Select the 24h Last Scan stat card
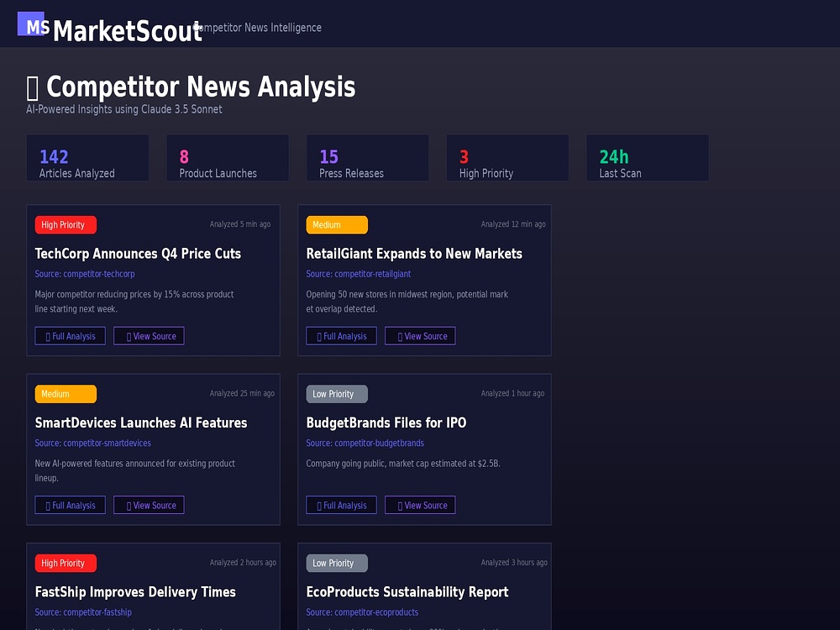This screenshot has width=840, height=630. pos(648,158)
